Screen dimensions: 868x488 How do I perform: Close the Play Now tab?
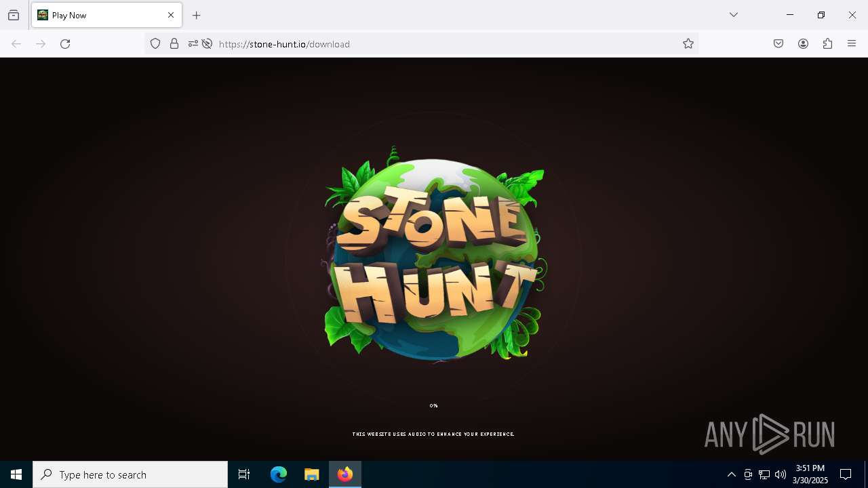click(x=171, y=15)
